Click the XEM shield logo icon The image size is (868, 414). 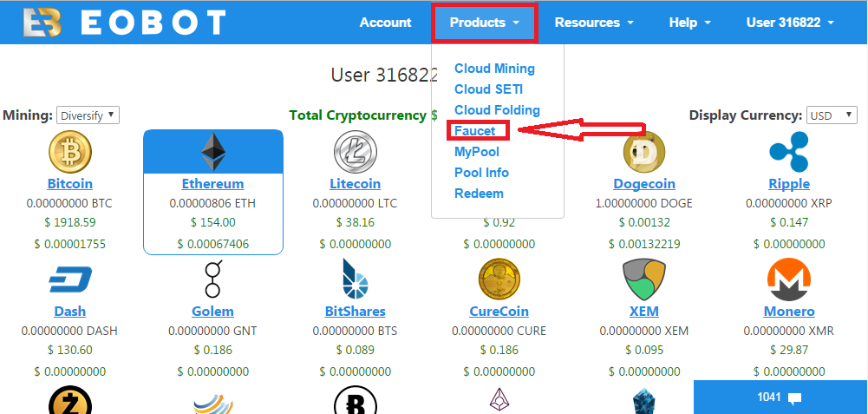pos(643,279)
